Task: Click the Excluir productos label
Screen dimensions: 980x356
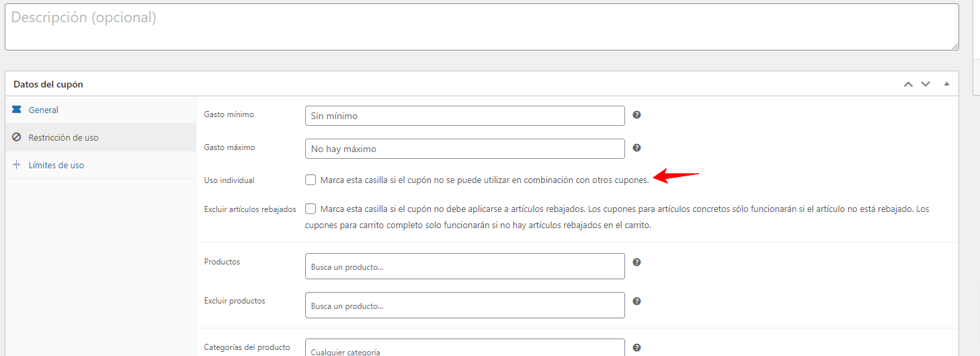Action: pos(235,301)
